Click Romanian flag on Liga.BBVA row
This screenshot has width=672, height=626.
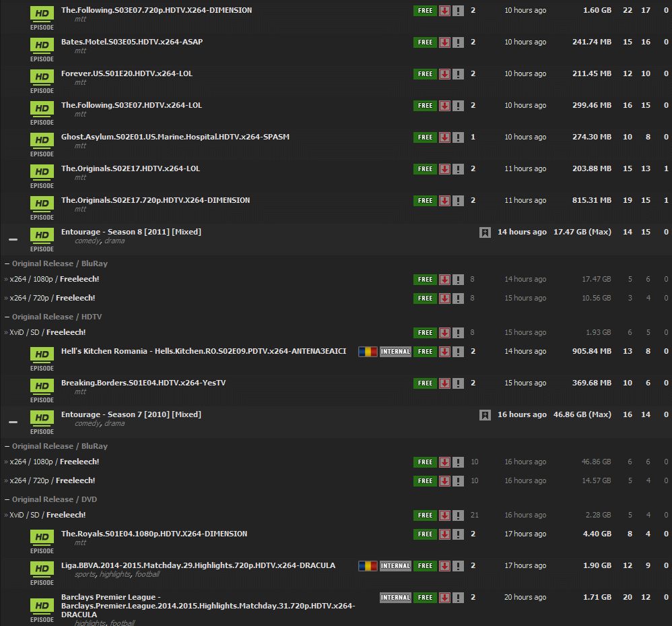[368, 567]
